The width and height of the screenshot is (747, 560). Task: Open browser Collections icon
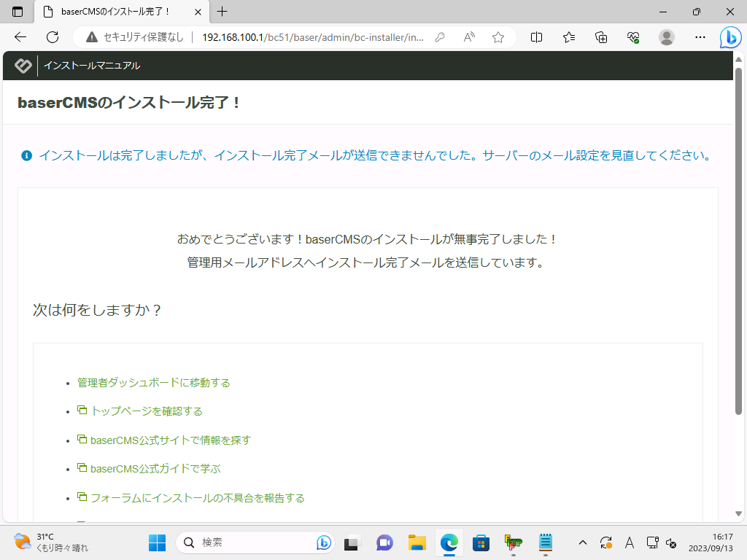601,37
